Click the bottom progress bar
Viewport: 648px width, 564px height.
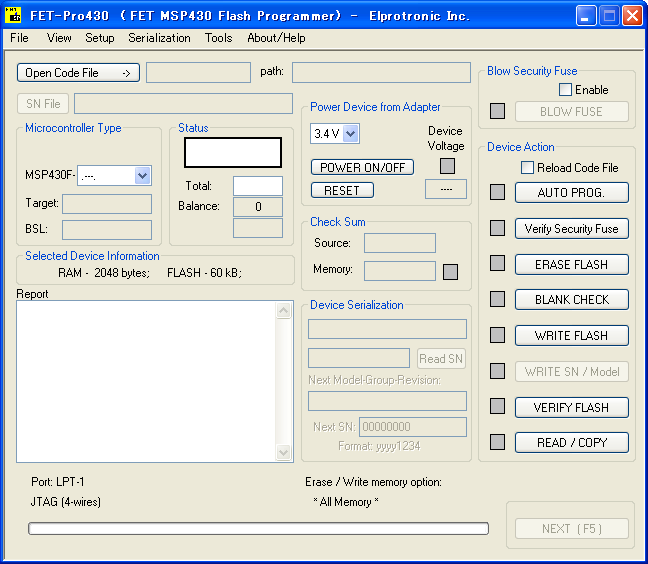(x=258, y=528)
